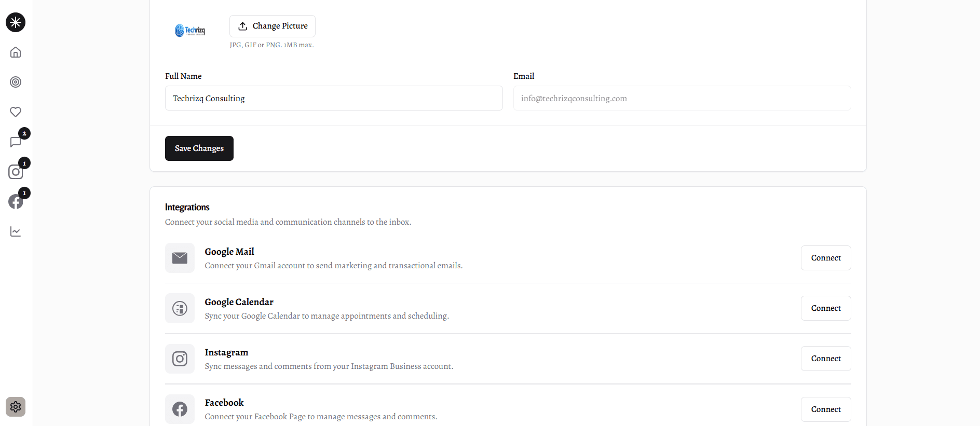Click the Facebook integration icon
This screenshot has width=980, height=426.
pos(180,409)
